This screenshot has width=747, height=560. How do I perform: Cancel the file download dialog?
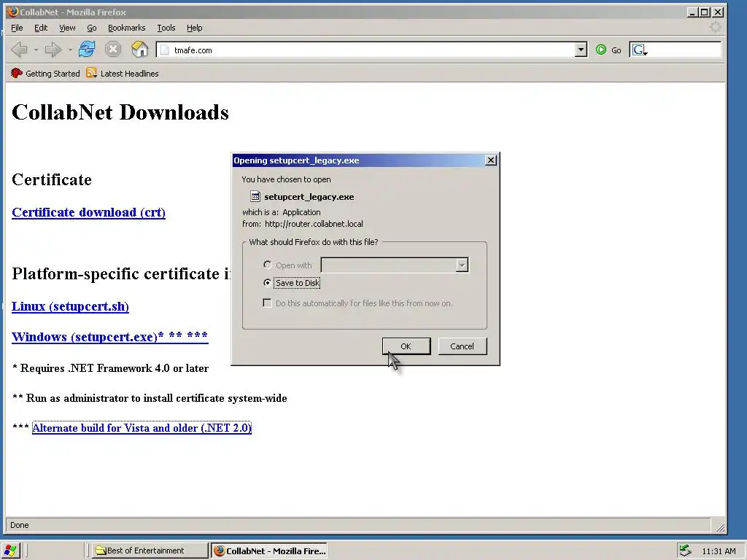pos(462,346)
